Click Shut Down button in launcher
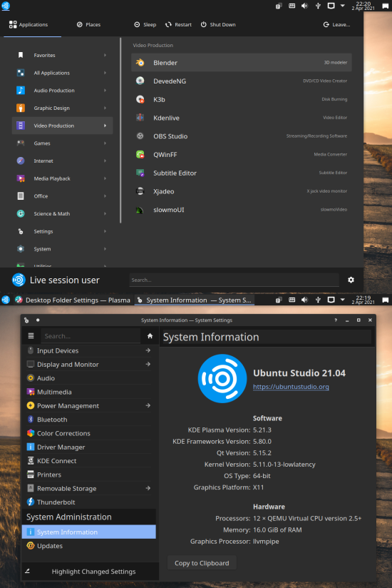This screenshot has height=588, width=392. pyautogui.click(x=218, y=24)
